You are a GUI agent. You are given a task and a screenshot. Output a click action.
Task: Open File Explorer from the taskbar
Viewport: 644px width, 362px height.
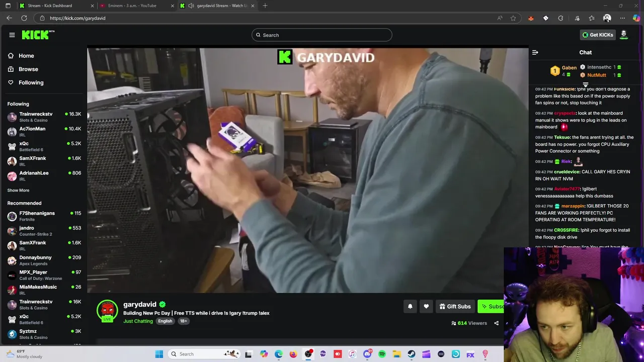[x=396, y=354]
